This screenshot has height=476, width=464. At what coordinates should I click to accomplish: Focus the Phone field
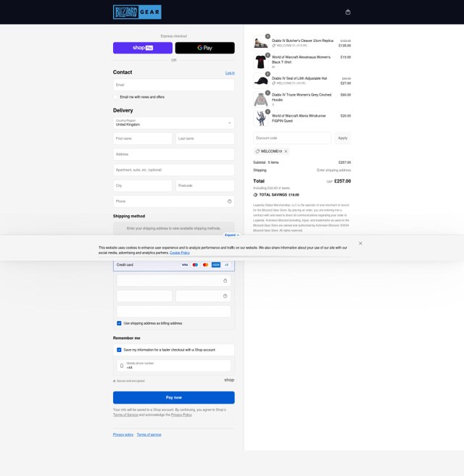click(x=174, y=201)
